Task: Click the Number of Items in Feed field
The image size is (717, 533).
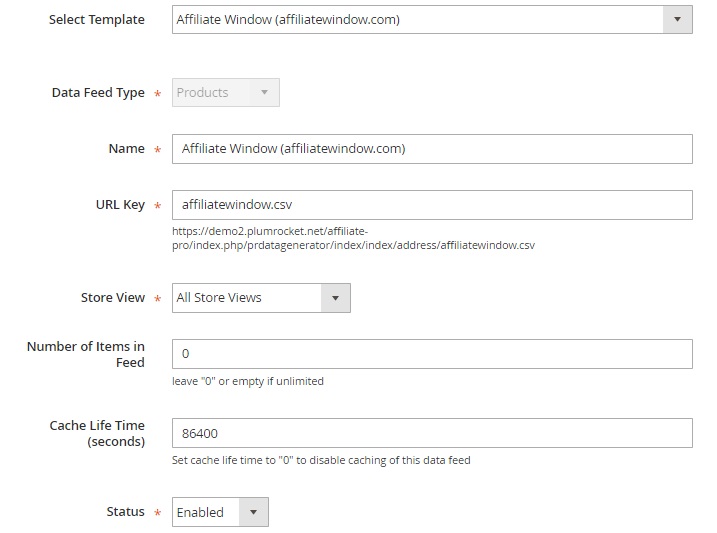Action: pyautogui.click(x=432, y=354)
